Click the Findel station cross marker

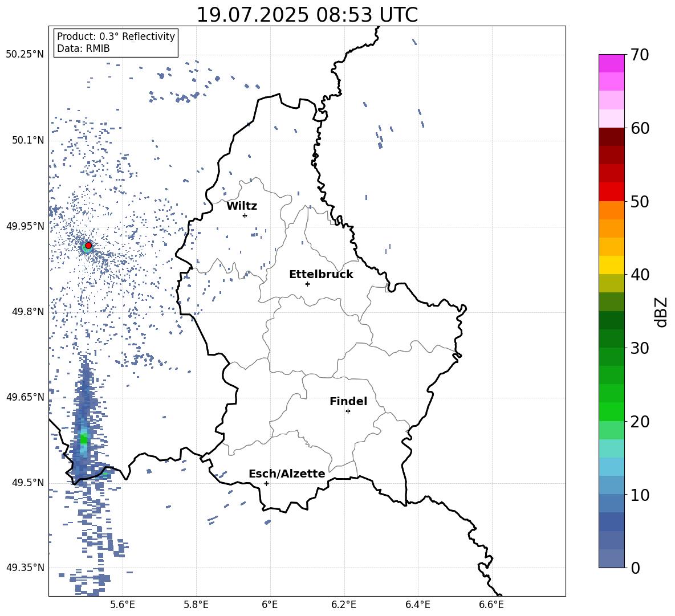[x=348, y=411]
